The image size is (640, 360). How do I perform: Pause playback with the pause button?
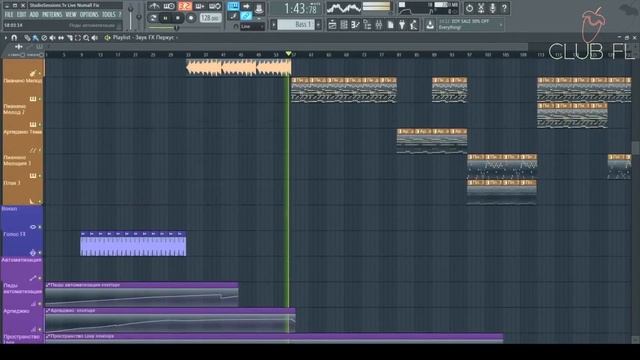click(x=165, y=18)
